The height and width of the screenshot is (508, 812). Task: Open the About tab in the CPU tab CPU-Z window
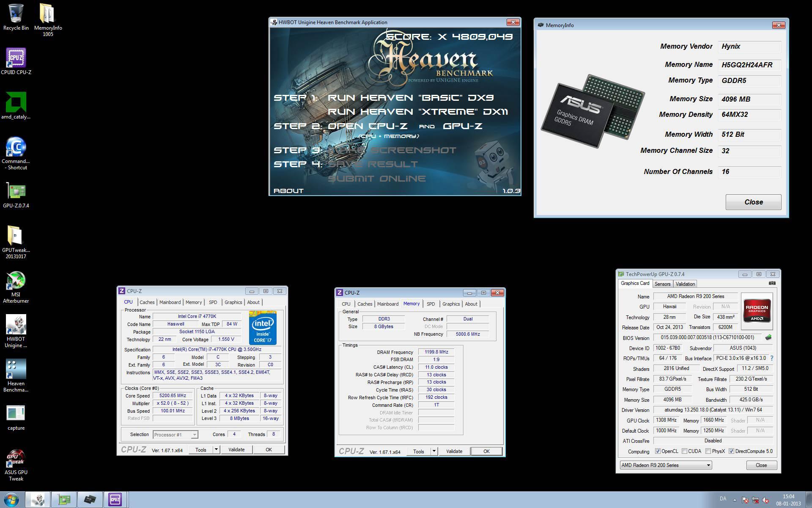[253, 302]
